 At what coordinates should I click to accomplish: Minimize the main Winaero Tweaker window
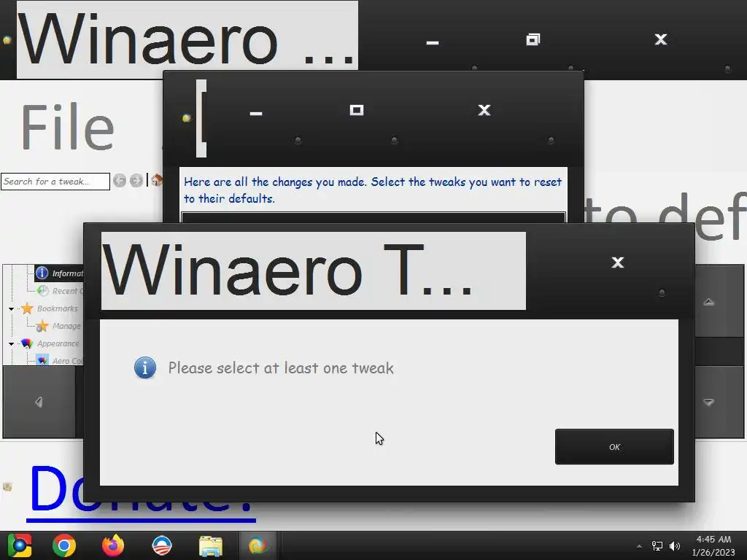tap(432, 43)
